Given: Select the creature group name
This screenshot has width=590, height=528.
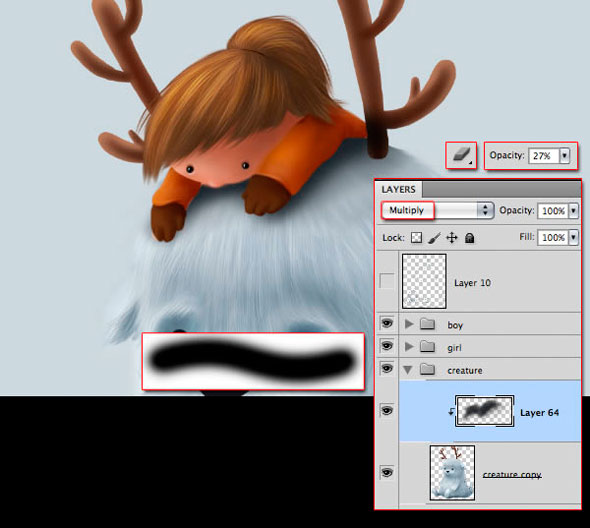Looking at the screenshot, I should pos(465,371).
